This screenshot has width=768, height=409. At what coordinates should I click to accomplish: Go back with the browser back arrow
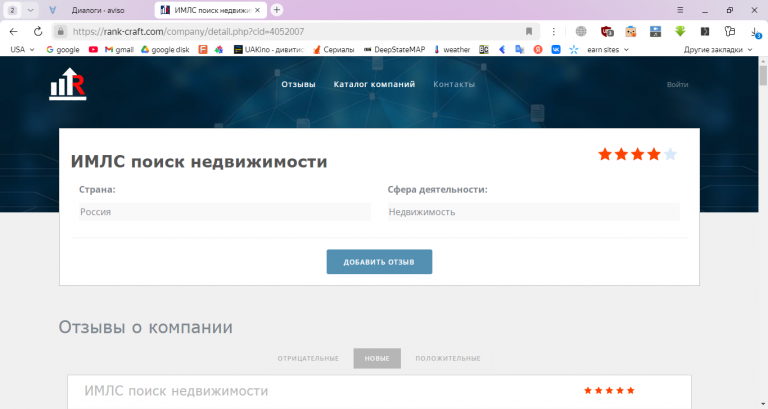pyautogui.click(x=13, y=31)
